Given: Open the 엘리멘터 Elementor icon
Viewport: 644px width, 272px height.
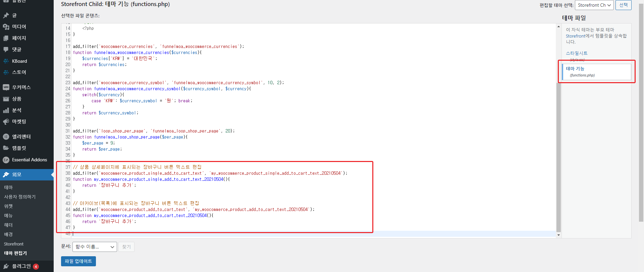Looking at the screenshot, I should [x=6, y=137].
